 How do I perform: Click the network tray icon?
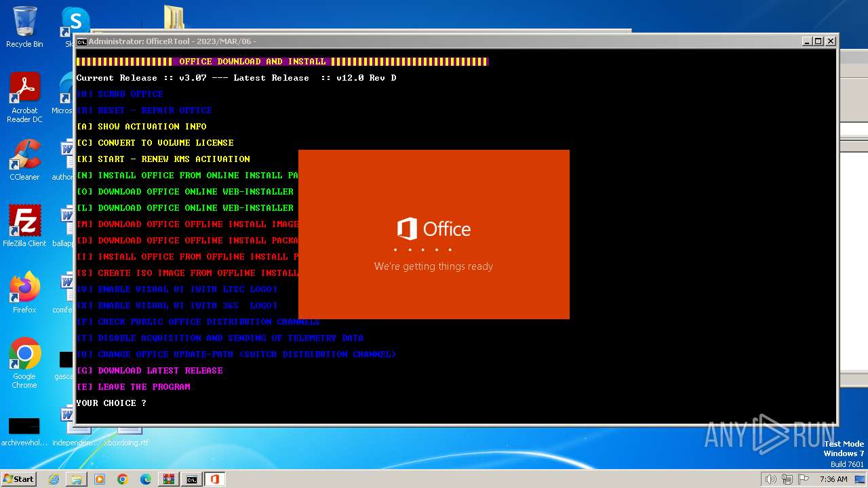pyautogui.click(x=787, y=479)
